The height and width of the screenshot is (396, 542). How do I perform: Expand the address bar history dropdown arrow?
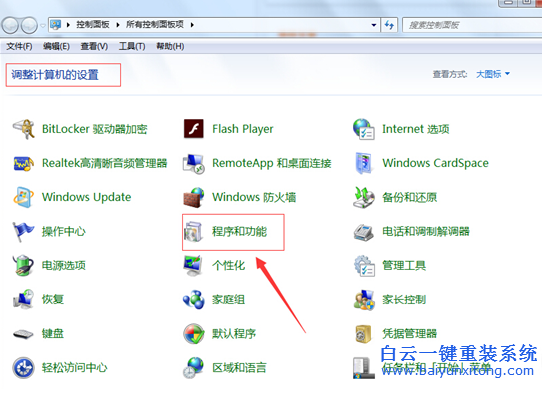pyautogui.click(x=374, y=25)
